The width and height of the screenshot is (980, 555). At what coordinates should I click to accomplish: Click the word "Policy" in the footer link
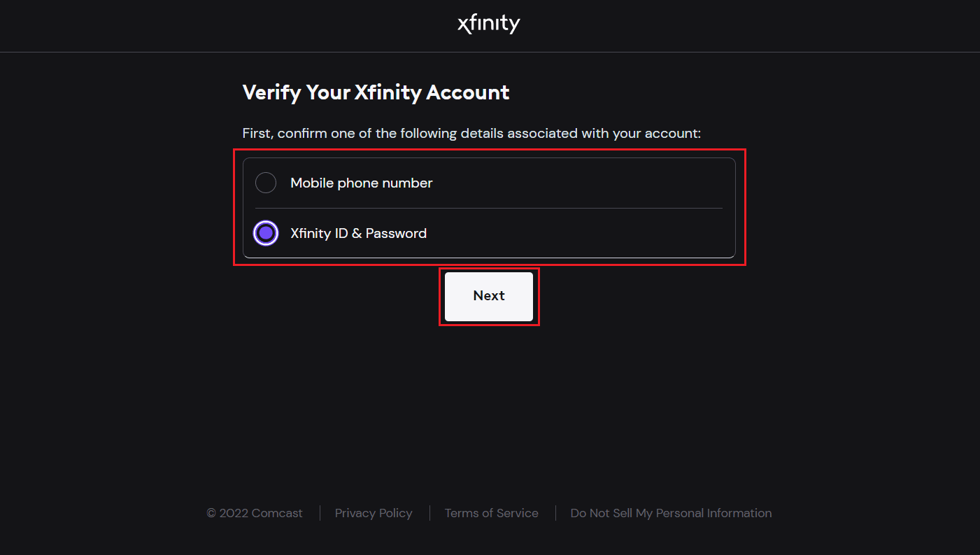pyautogui.click(x=395, y=513)
